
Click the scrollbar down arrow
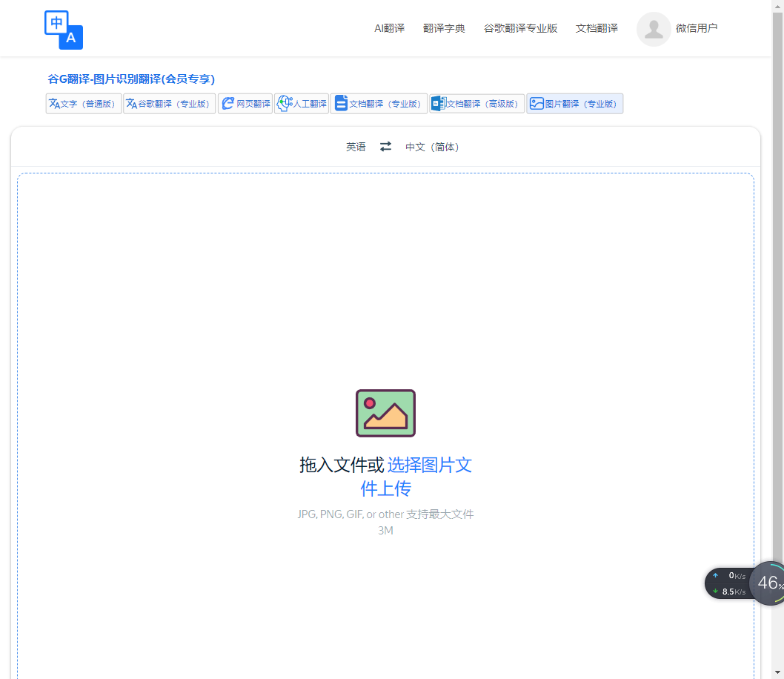click(777, 672)
